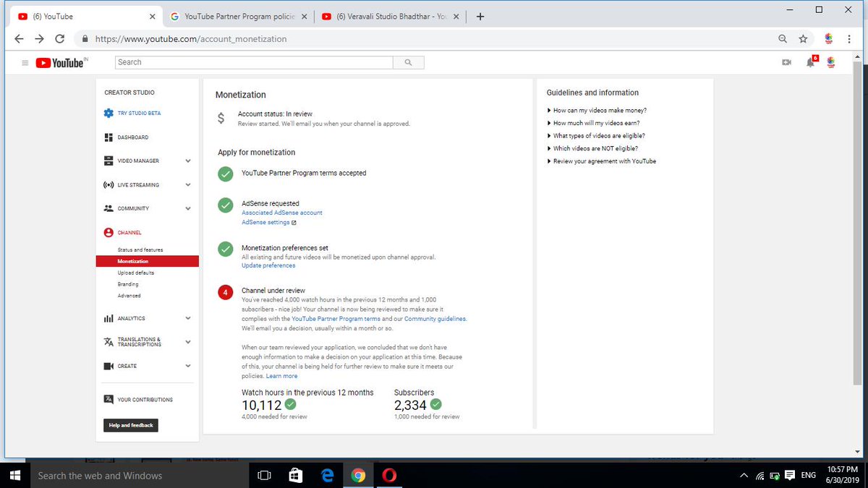Screen dimensions: 868x488
Task: Click the Channel person icon
Action: [x=109, y=233]
